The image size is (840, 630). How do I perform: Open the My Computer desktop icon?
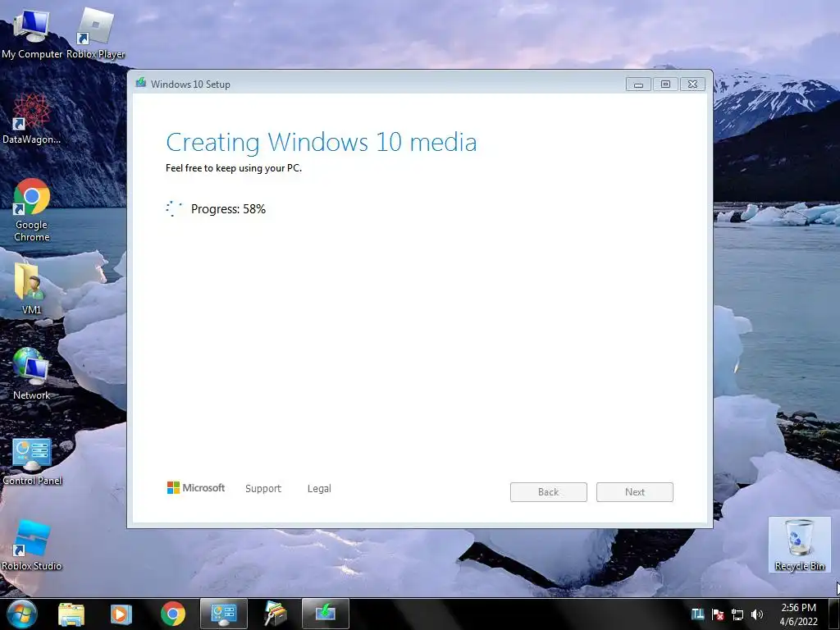point(32,33)
